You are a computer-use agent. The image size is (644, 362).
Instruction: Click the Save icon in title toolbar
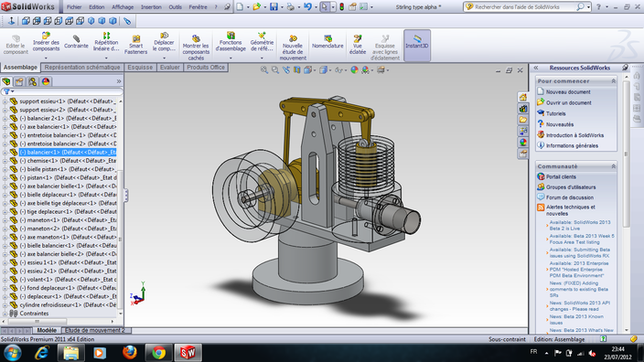274,7
